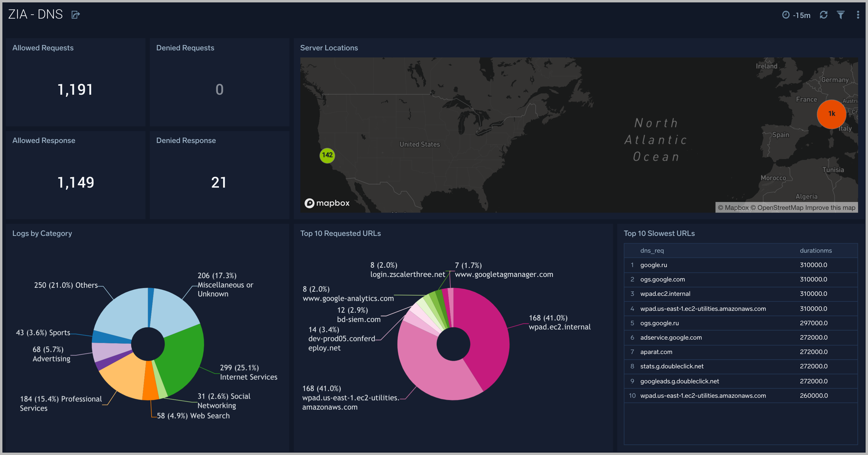Refresh the dashboard with the refresh icon
The width and height of the screenshot is (868, 455).
click(x=824, y=15)
